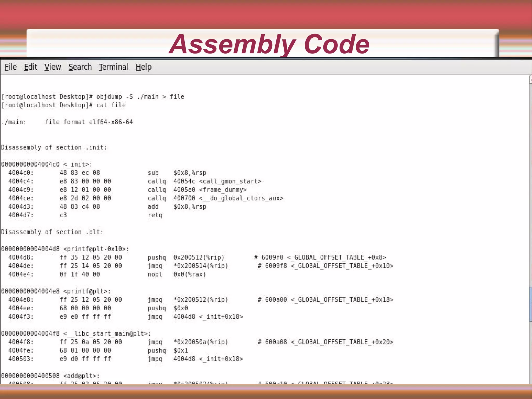The image size is (532, 399).
Task: Click the 'jmpq *0x200514(%rip)' instruction
Action: pos(188,266)
